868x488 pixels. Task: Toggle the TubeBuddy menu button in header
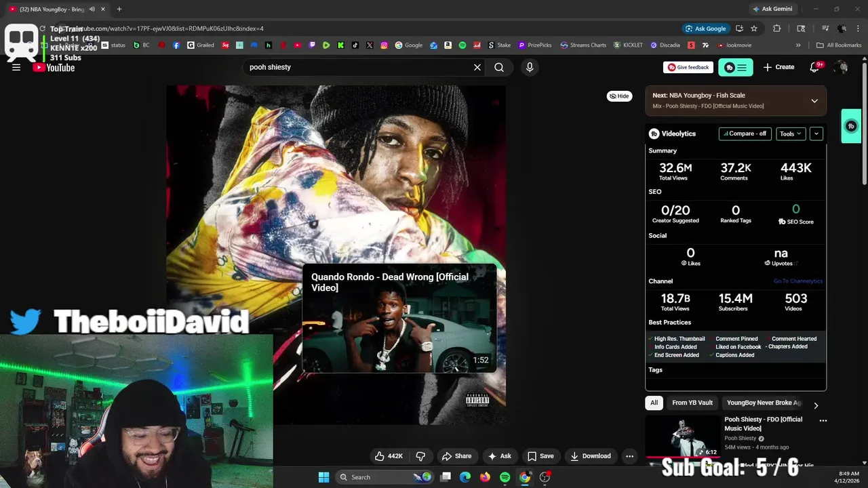click(x=736, y=67)
